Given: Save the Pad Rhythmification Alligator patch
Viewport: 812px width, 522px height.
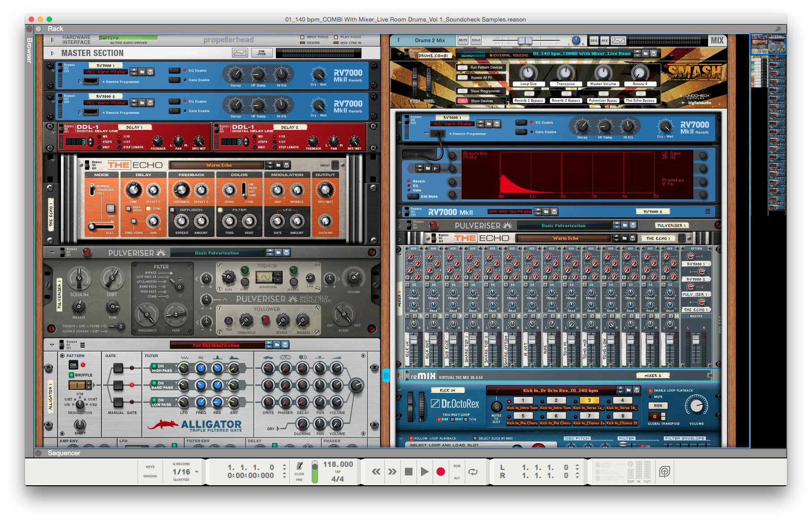Looking at the screenshot, I should [x=285, y=345].
